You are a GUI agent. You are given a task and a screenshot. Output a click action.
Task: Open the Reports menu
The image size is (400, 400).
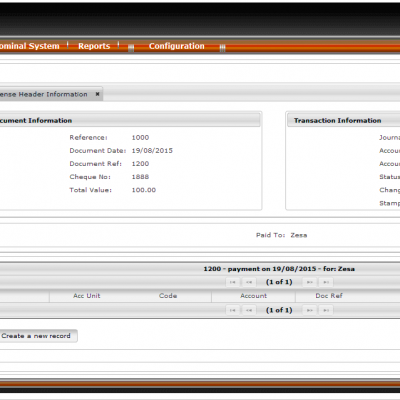point(94,46)
